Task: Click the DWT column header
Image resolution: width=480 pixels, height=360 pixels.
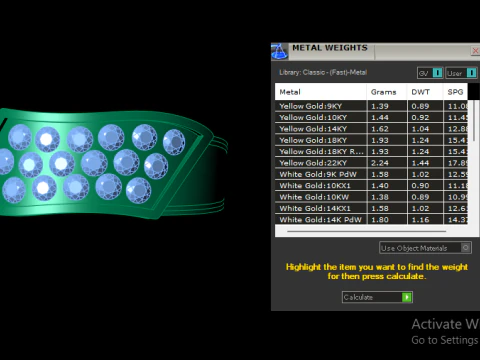Action: tap(425, 92)
